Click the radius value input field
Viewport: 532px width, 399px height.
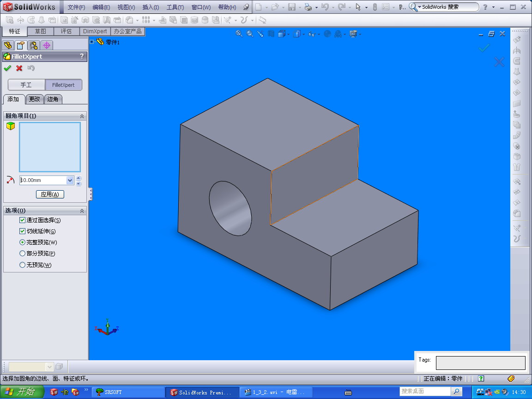(43, 180)
